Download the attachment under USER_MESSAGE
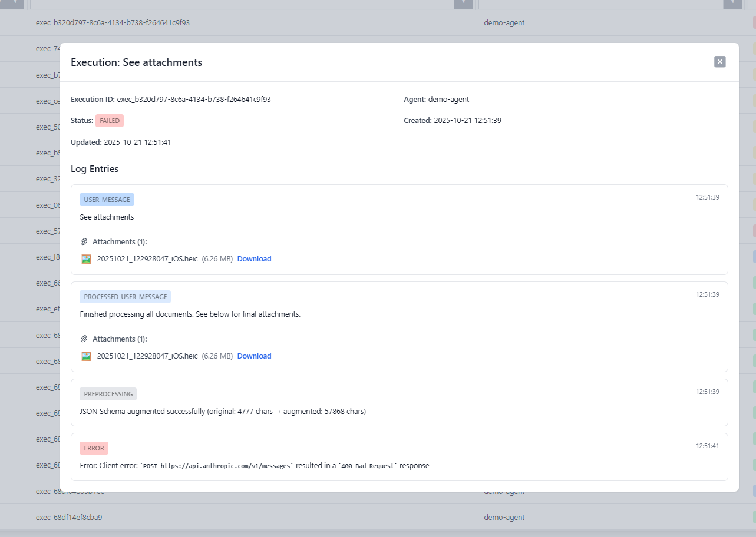Viewport: 756px width, 537px height. pos(254,259)
